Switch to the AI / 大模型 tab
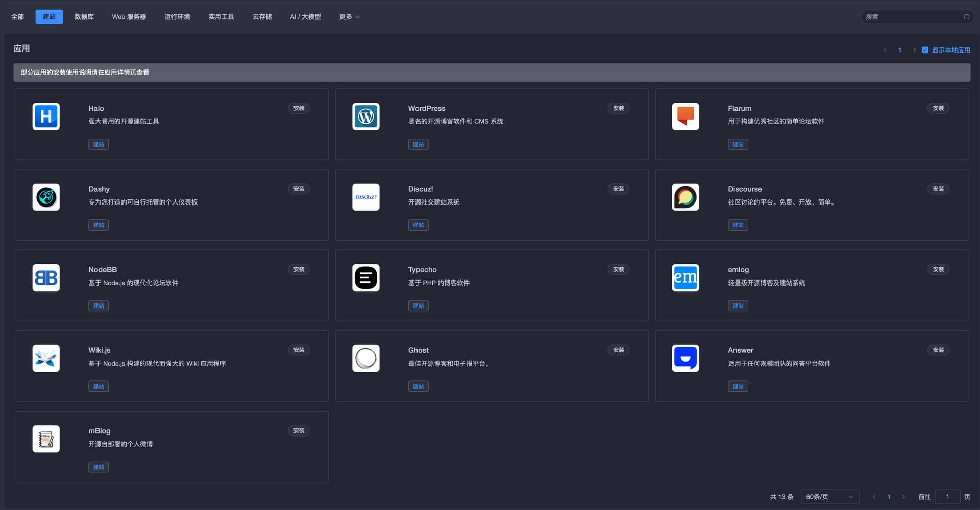This screenshot has width=980, height=510. (305, 17)
